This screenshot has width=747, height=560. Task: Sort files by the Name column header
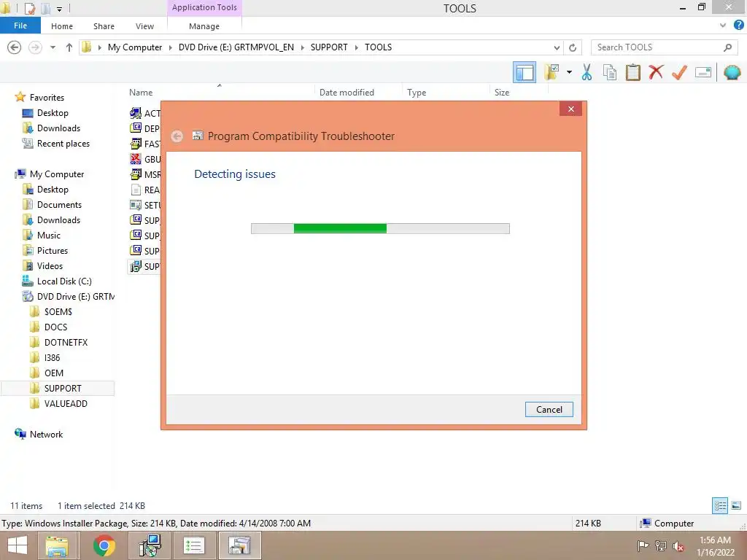141,93
